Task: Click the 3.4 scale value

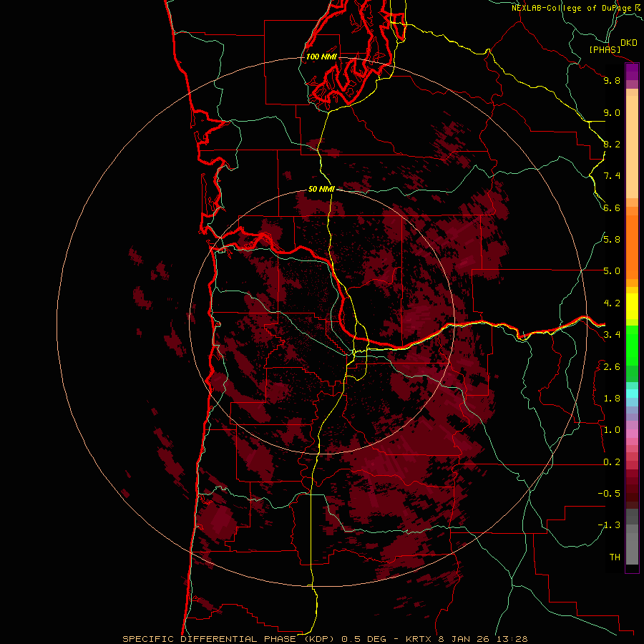Action: pyautogui.click(x=612, y=335)
